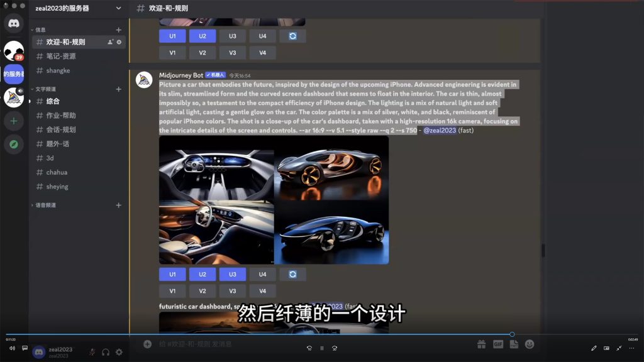Click invite member icon on 欢迎-和-规则 channel
Screen dimensions: 644x362
[111, 42]
